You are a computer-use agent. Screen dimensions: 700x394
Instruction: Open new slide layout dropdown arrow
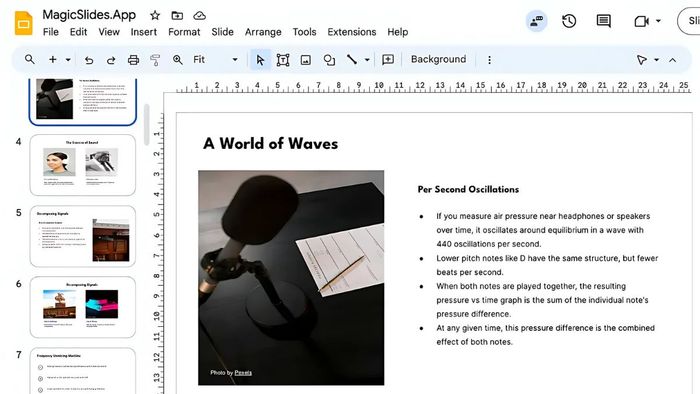tap(68, 59)
